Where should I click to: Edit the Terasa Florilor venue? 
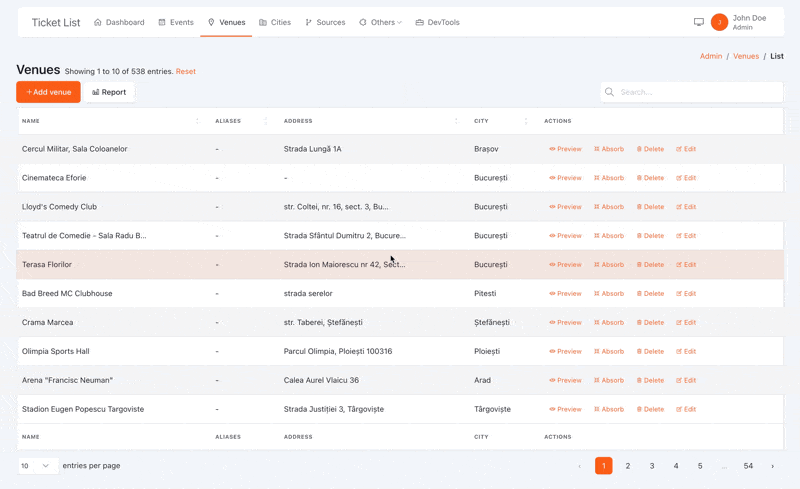click(686, 265)
